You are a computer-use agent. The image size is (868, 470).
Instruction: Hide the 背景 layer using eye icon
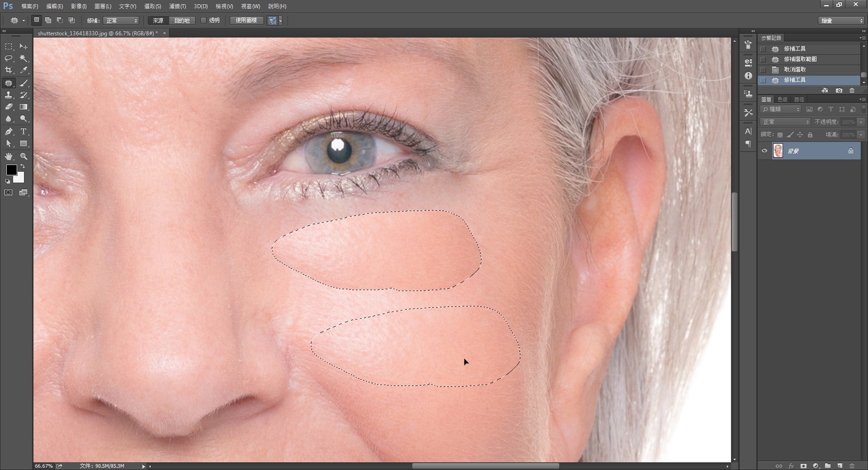point(764,151)
